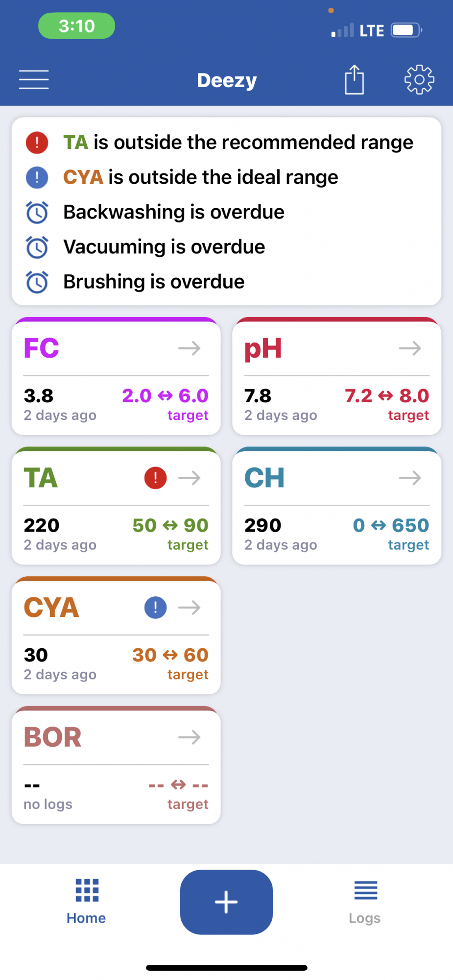Switch to the Home tab
Viewport: 453px width, 980px height.
click(87, 902)
